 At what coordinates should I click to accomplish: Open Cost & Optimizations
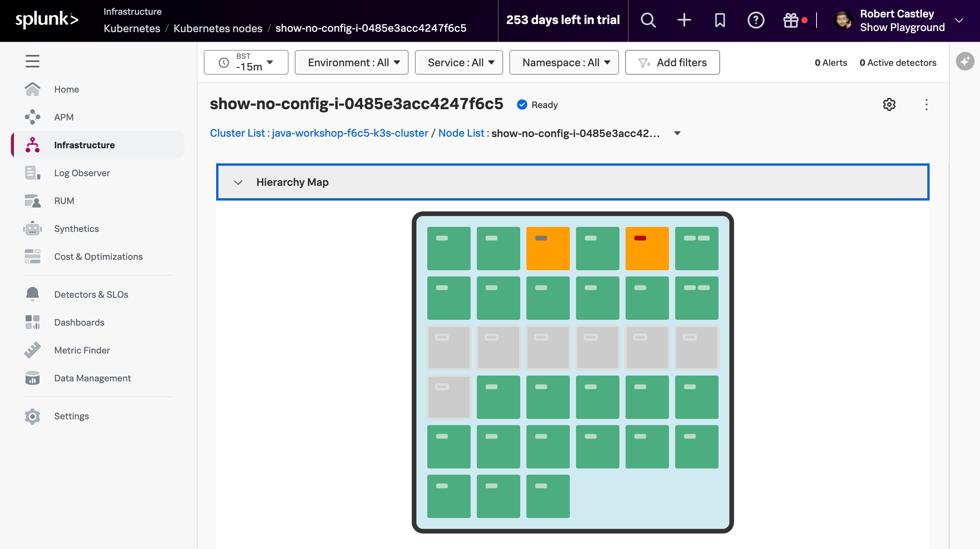click(x=98, y=257)
